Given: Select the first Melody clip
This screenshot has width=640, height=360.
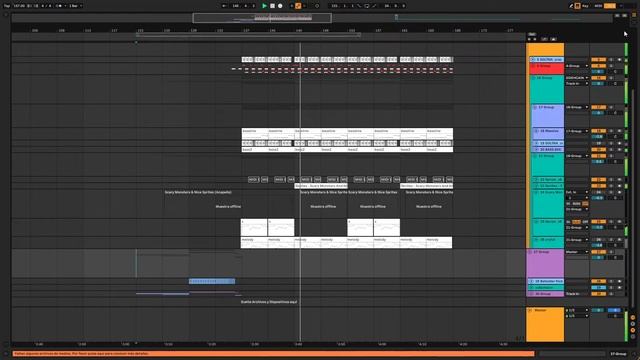Looking at the screenshot, I should click(x=254, y=242).
